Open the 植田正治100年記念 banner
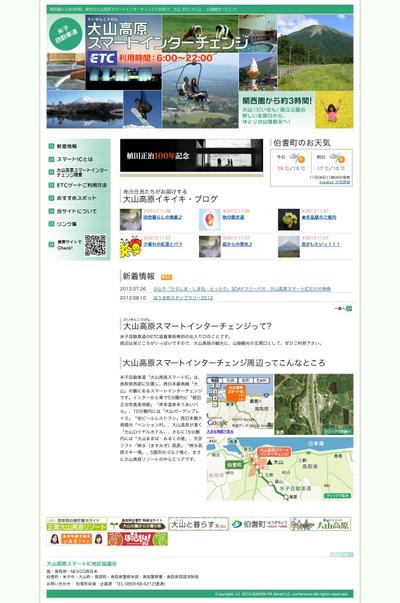The image size is (400, 603). click(x=191, y=156)
